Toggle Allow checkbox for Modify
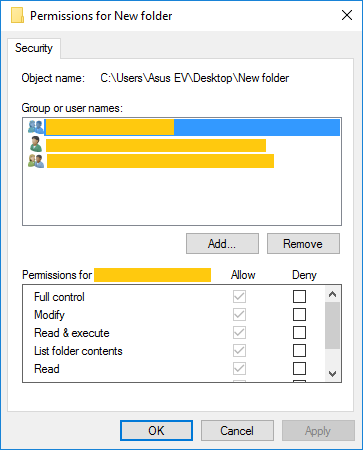The height and width of the screenshot is (450, 363). click(239, 314)
